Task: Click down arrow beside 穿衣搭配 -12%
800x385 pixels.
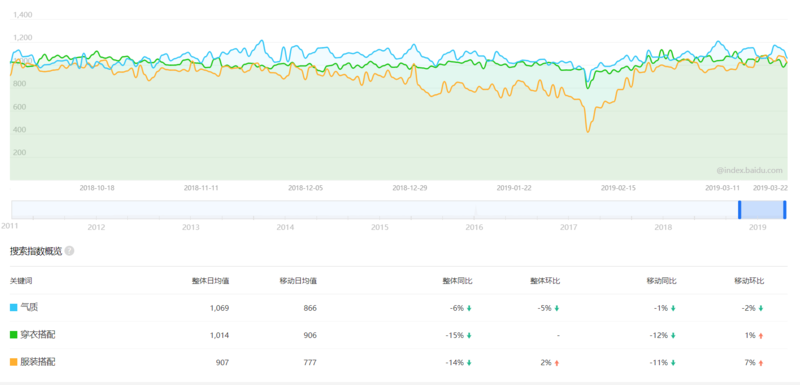Action: pos(673,336)
